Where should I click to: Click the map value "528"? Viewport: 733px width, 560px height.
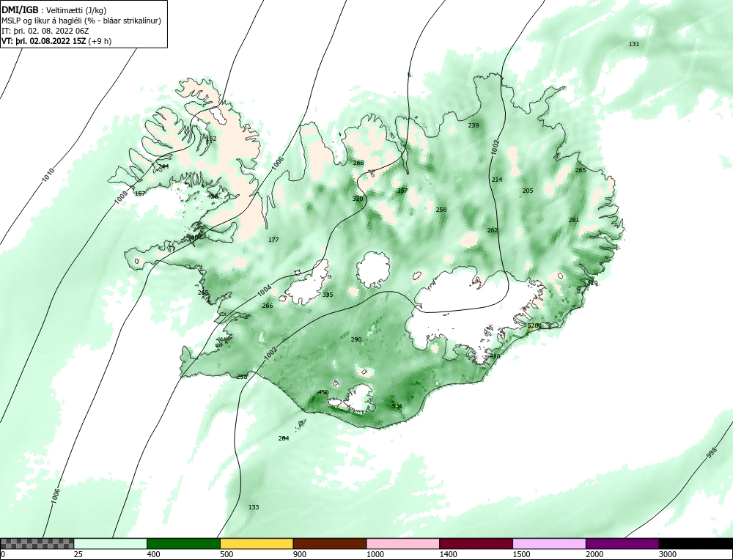pyautogui.click(x=533, y=325)
